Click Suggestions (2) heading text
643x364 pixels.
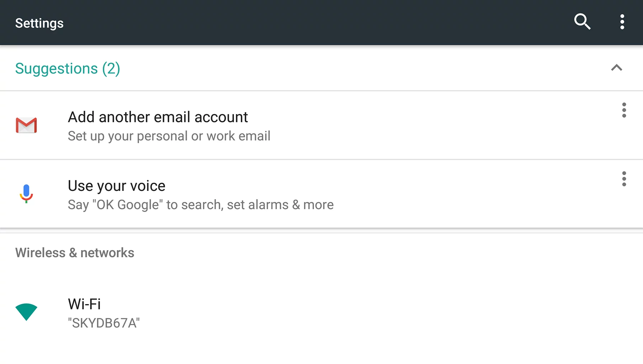pos(67,69)
